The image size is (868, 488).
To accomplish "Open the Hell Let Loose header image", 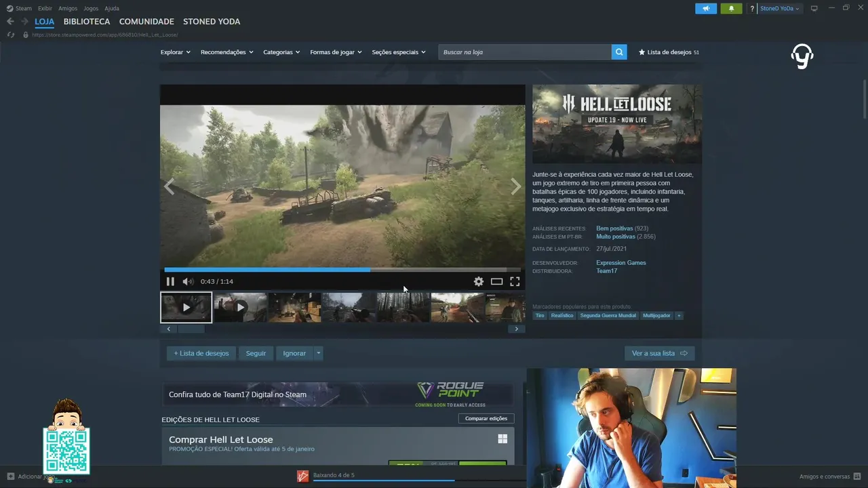I will (616, 124).
